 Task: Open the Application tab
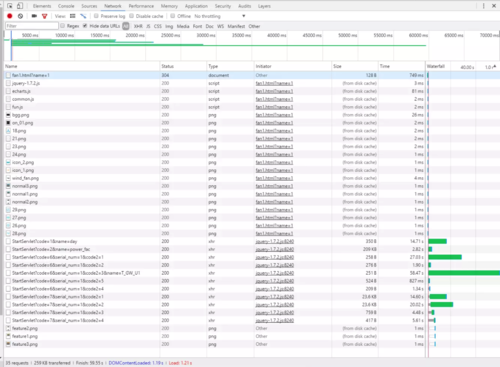pos(196,6)
